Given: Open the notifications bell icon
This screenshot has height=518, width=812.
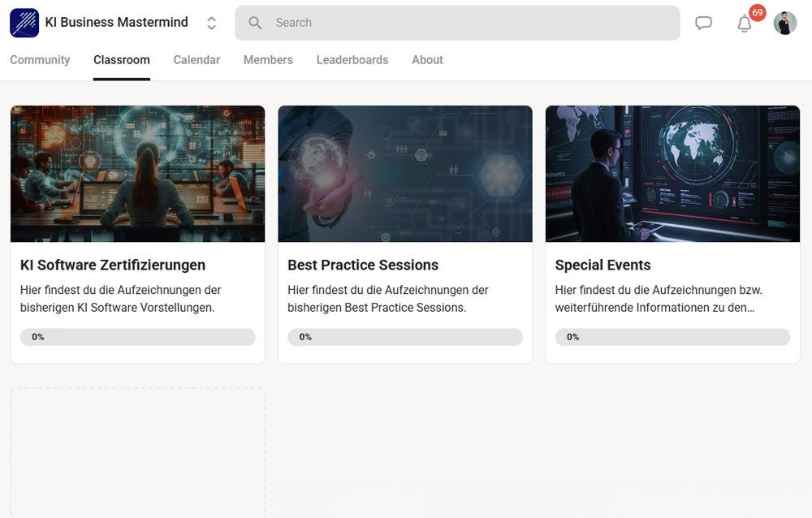Looking at the screenshot, I should (744, 24).
